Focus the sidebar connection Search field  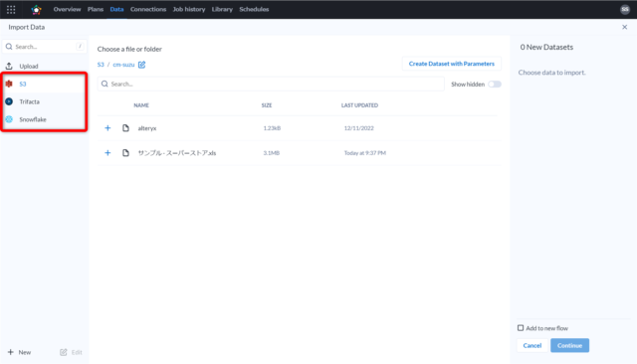45,47
